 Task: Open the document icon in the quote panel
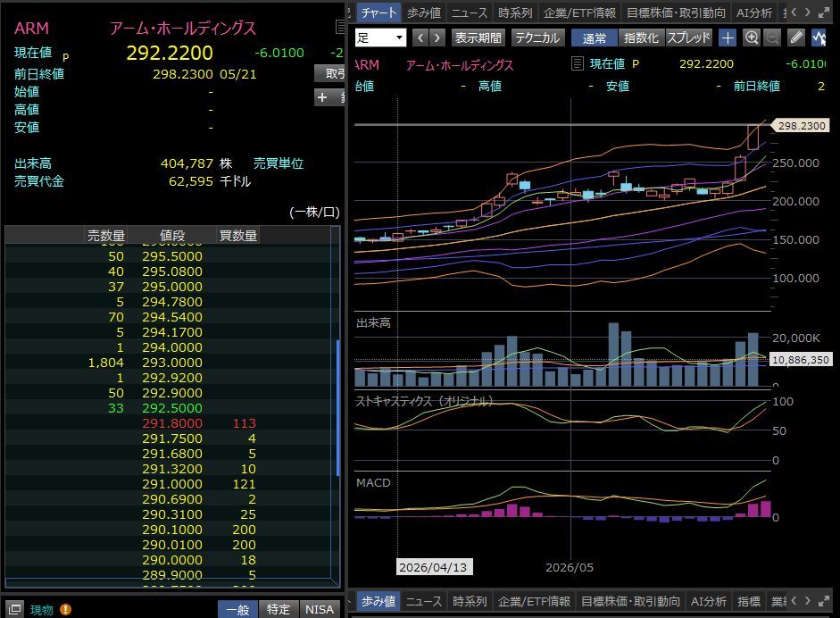[339, 26]
